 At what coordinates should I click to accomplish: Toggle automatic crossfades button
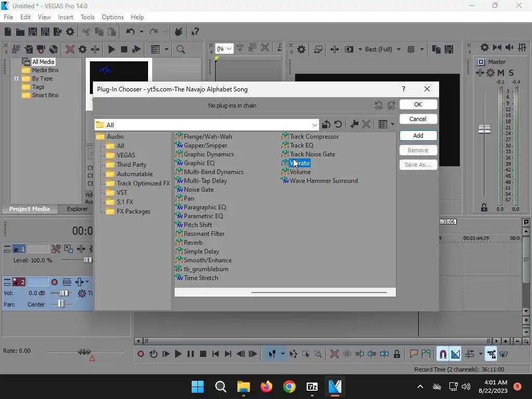click(456, 354)
